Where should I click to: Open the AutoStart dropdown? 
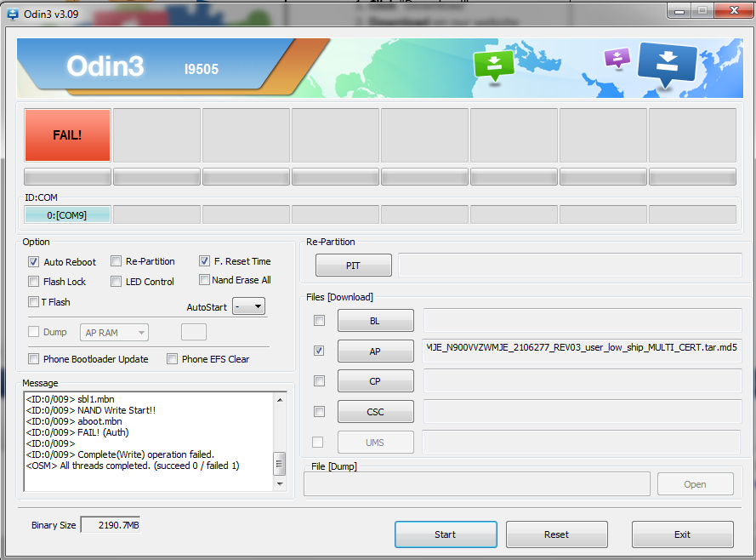[249, 306]
